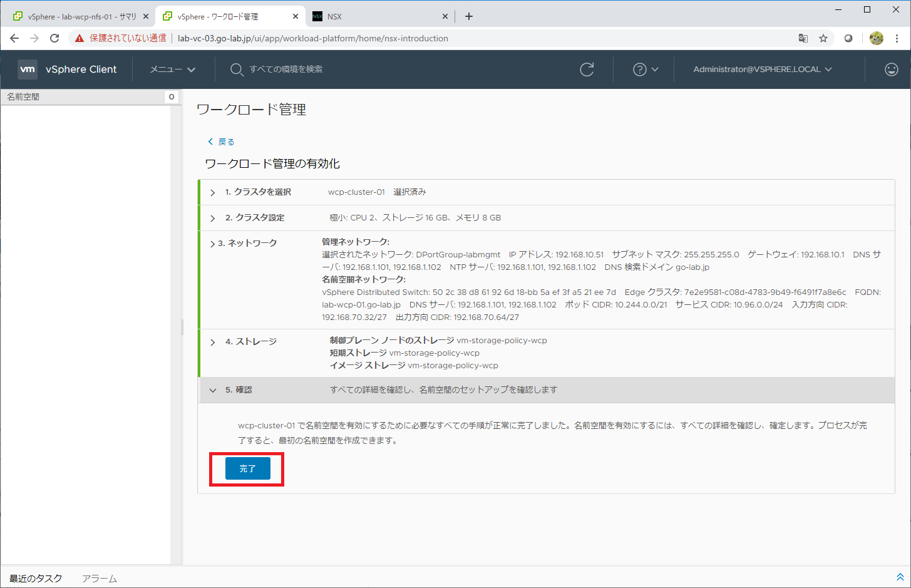This screenshot has width=911, height=588.
Task: Open the 最近のタスク tab
Action: pos(36,579)
